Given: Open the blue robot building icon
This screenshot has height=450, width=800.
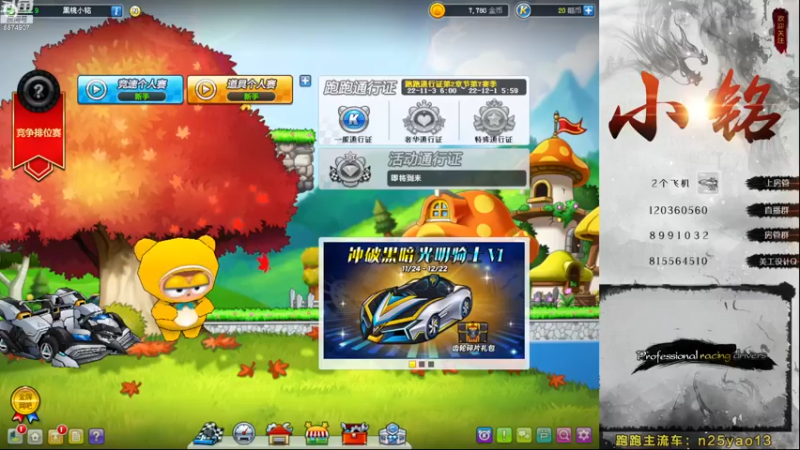Looking at the screenshot, I should click(x=392, y=434).
